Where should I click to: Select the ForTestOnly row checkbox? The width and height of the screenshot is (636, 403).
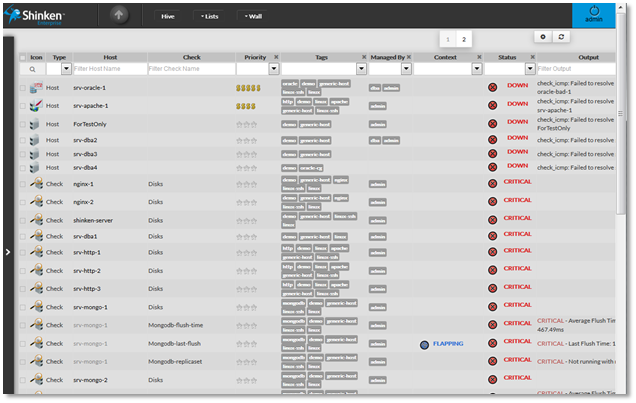pyautogui.click(x=22, y=125)
